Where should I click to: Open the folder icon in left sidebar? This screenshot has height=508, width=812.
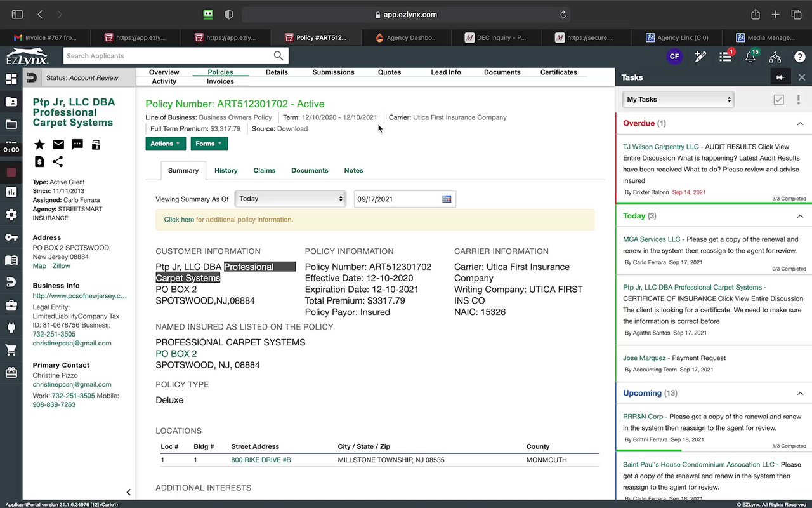click(11, 124)
